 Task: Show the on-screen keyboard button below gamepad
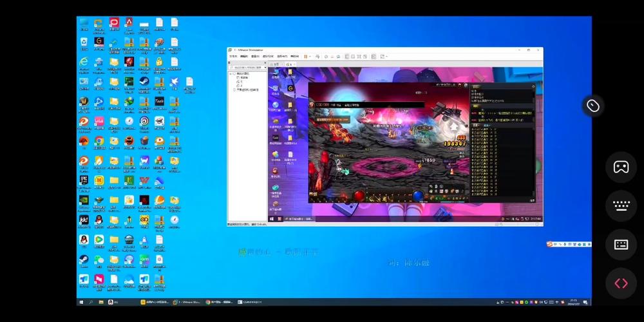pos(621,206)
